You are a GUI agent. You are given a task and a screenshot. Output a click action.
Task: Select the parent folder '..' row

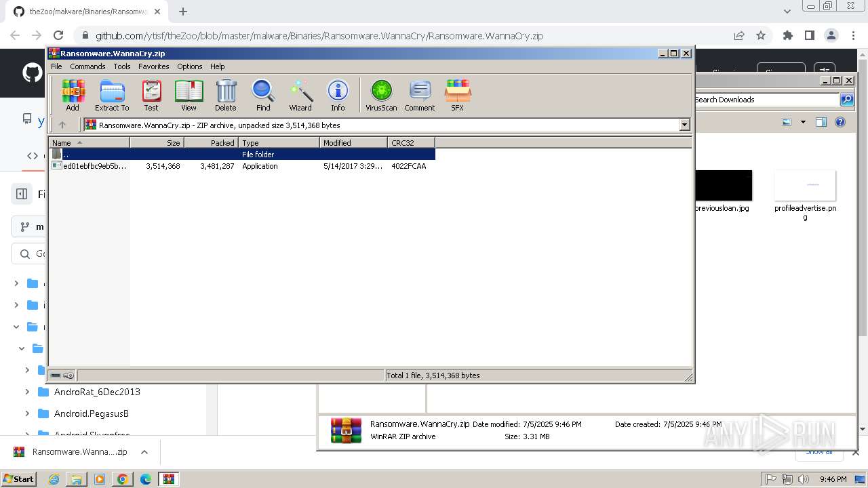(242, 155)
